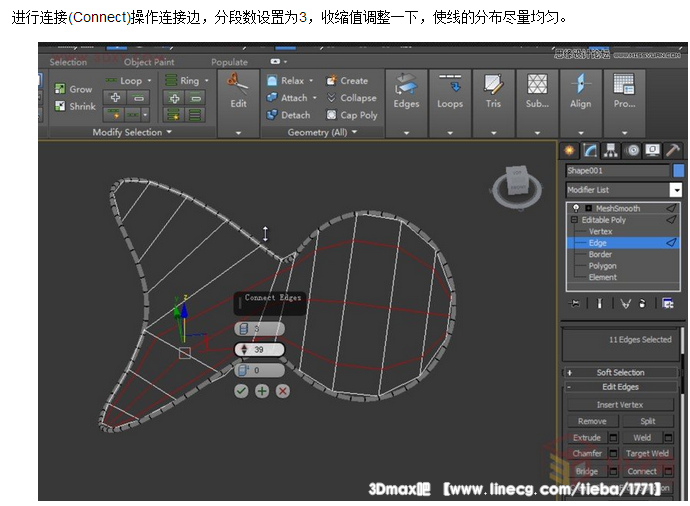Image resolution: width=690 pixels, height=506 pixels.
Task: Click the Grow Loop plus button
Action: (x=115, y=98)
